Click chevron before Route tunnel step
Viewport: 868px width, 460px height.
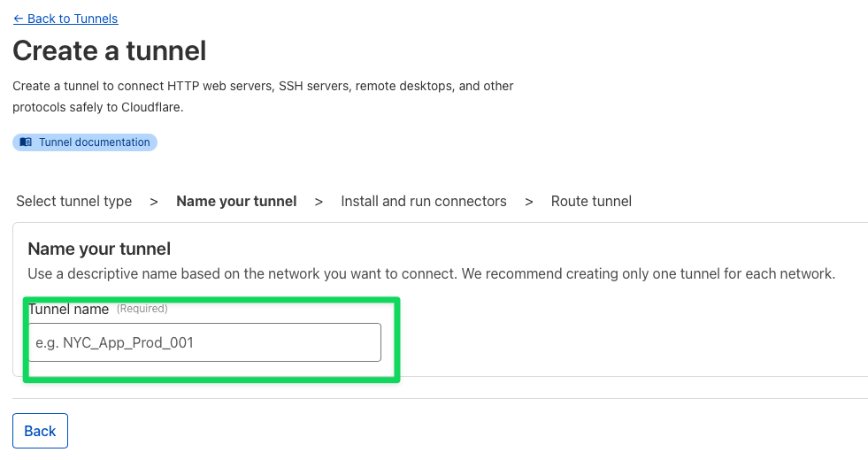pos(528,202)
